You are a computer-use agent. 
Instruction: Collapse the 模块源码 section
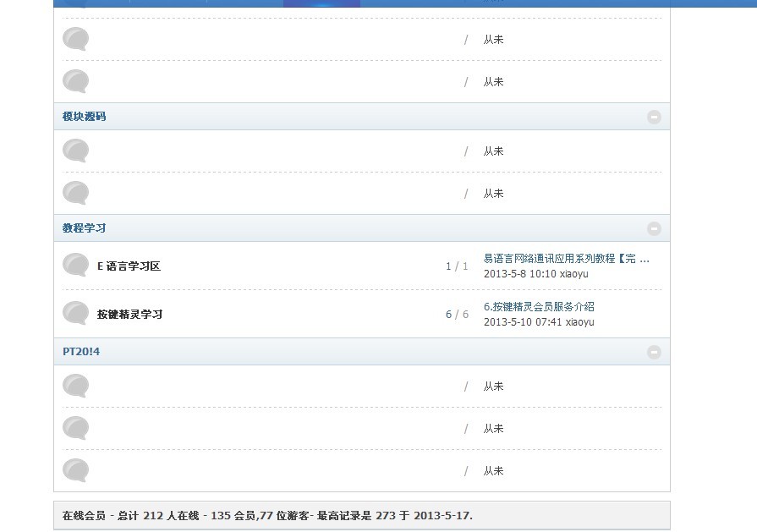(654, 117)
